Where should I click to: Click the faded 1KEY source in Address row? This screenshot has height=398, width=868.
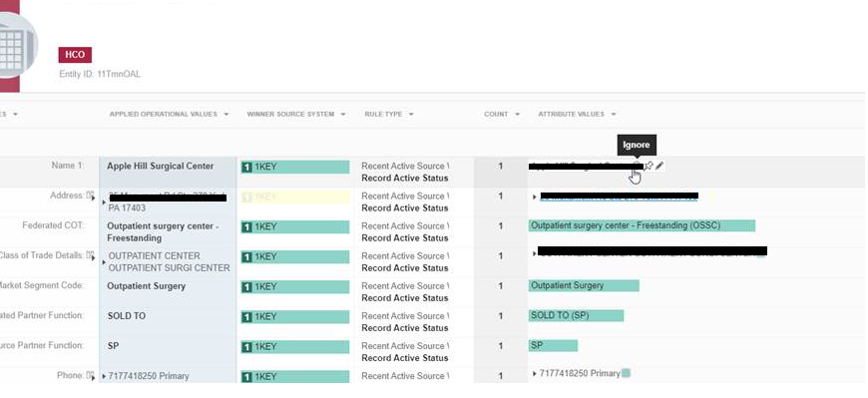pyautogui.click(x=295, y=198)
